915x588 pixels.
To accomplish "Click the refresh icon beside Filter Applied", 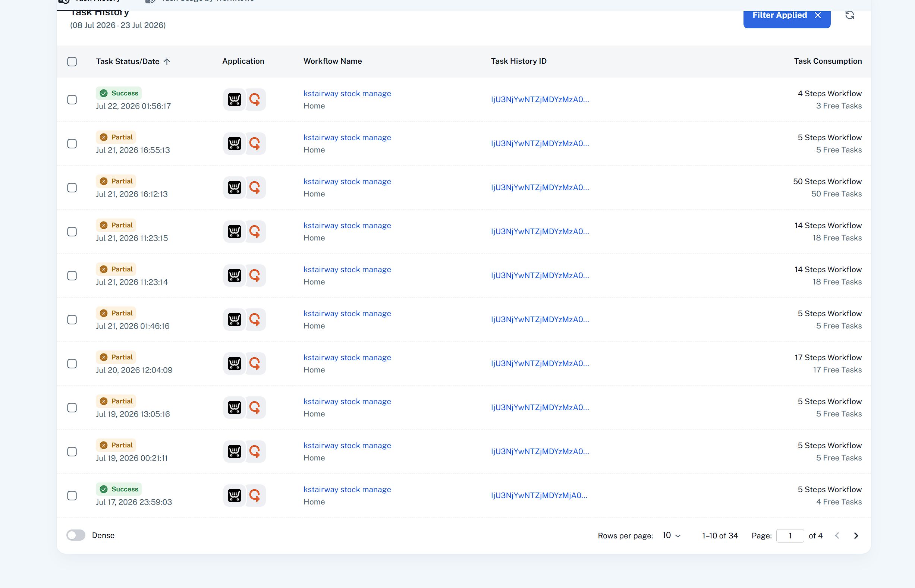I will click(x=849, y=15).
